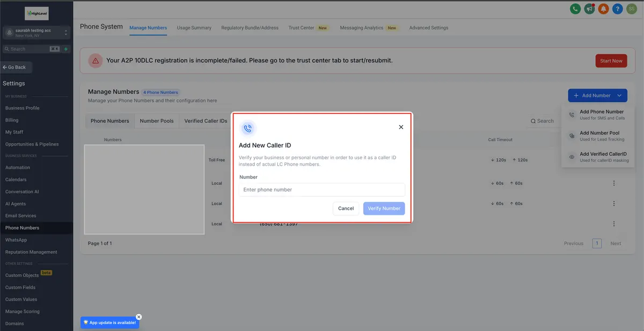Choose Add Number Pool option
Viewport: 644px width, 331px height.
pos(598,136)
